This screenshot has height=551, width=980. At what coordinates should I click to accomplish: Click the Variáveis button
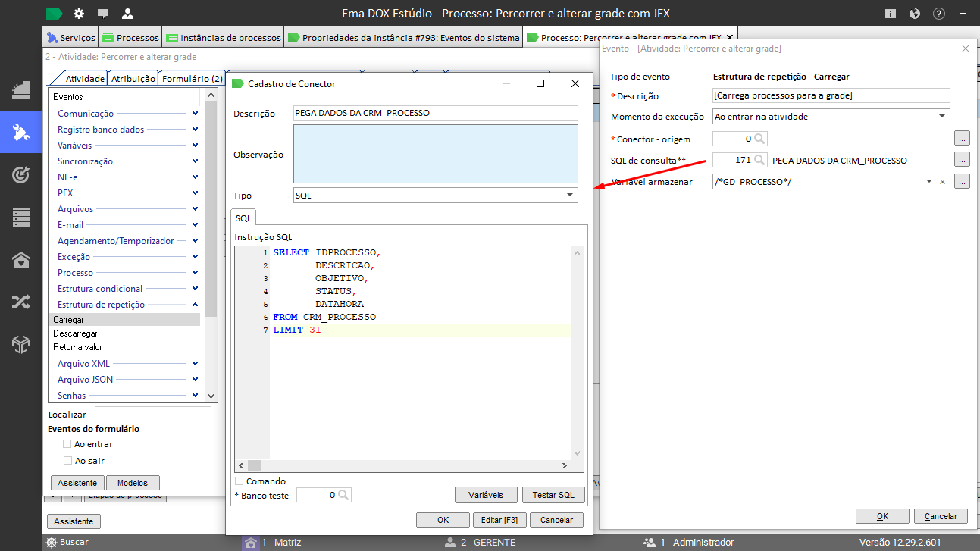point(486,495)
